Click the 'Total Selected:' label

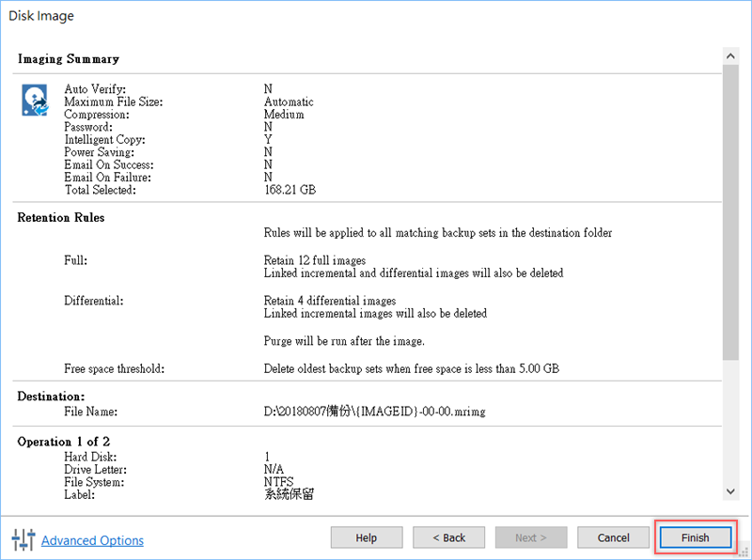tap(101, 190)
